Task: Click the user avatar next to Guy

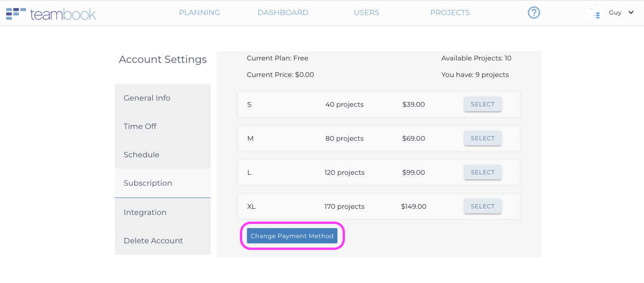Action: coord(593,12)
